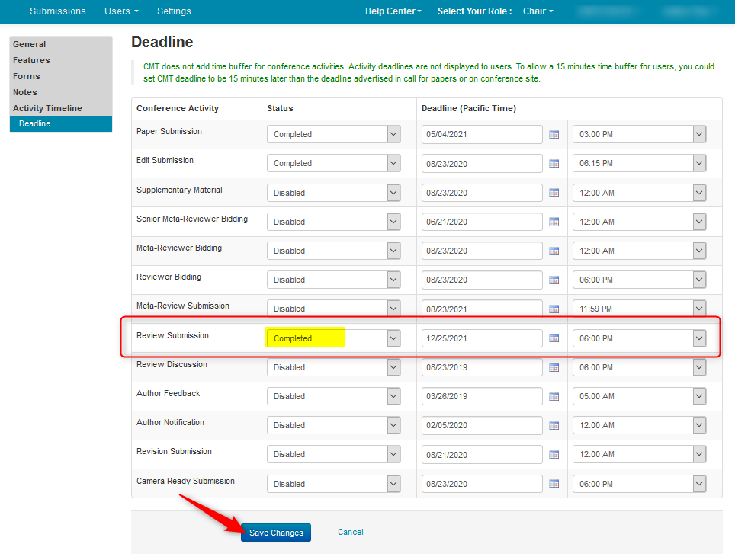This screenshot has width=735, height=560.
Task: Open the Users menu
Action: 121,11
